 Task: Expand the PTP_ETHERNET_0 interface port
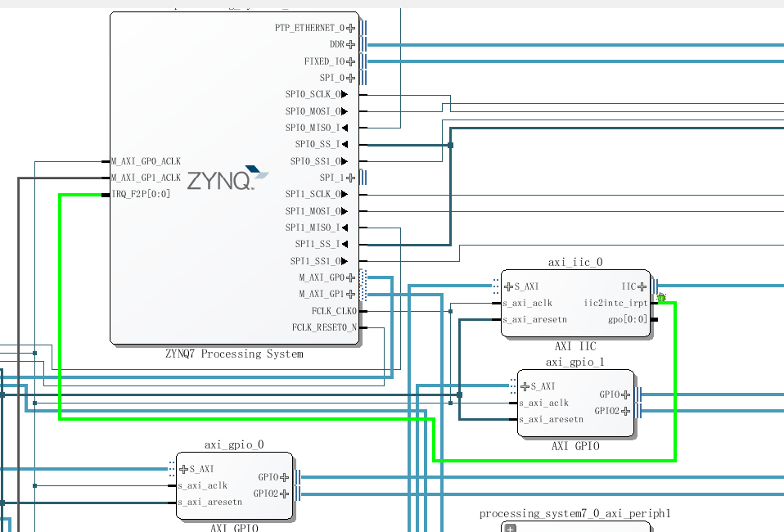coord(351,27)
